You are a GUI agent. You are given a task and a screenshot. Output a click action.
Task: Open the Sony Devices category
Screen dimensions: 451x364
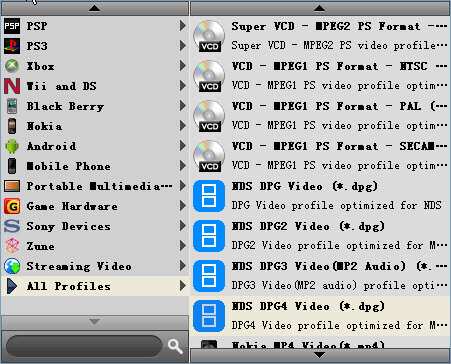point(95,226)
